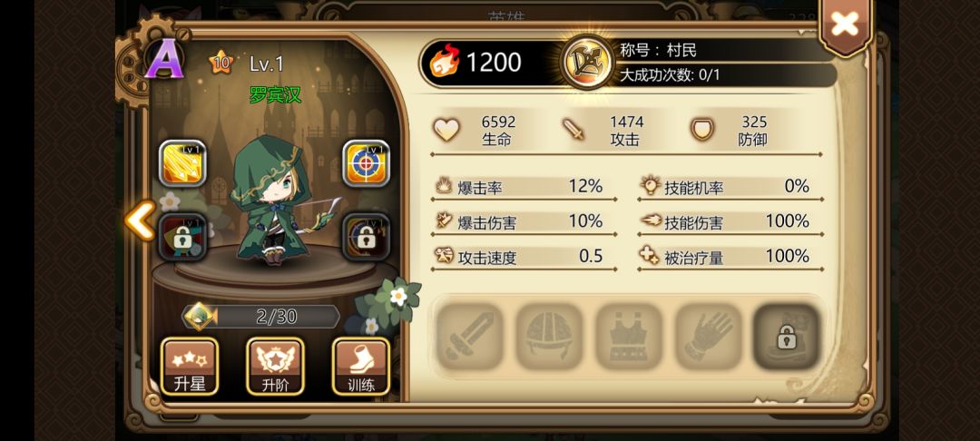Tap the locked boots equipment slot
This screenshot has width=980, height=441.
[787, 336]
